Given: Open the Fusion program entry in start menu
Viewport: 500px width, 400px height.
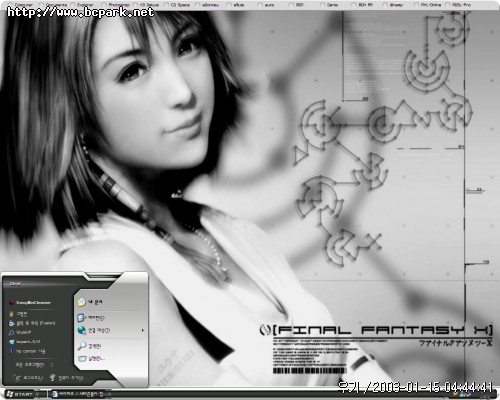Looking at the screenshot, I should [32, 323].
